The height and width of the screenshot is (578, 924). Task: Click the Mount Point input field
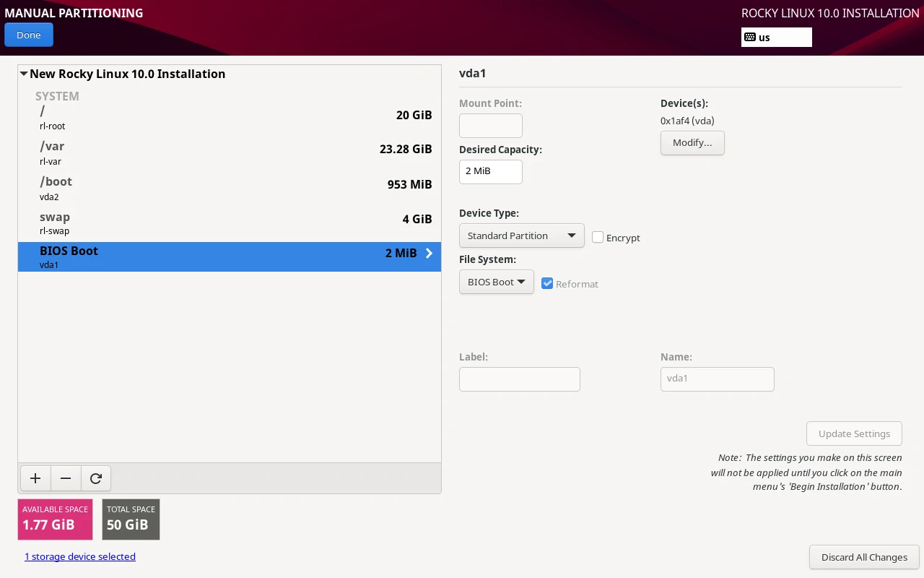tap(491, 126)
